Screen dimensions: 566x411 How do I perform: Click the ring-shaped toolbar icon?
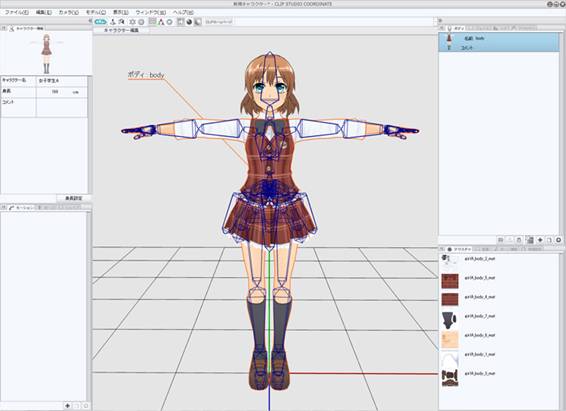point(169,22)
